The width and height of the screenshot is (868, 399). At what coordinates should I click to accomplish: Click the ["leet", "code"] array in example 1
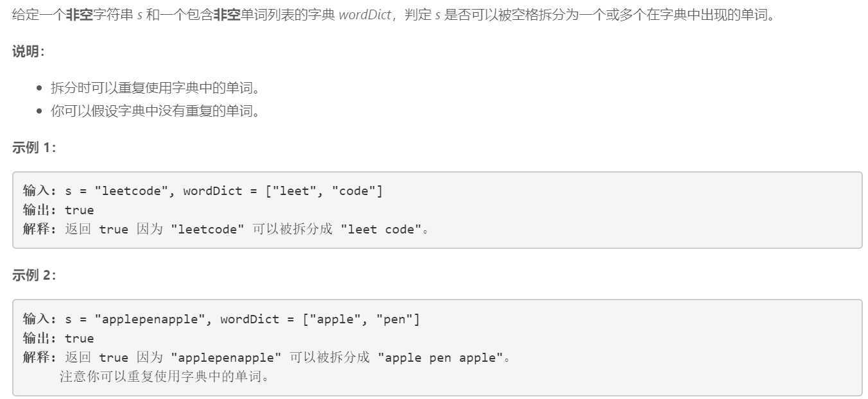(324, 191)
